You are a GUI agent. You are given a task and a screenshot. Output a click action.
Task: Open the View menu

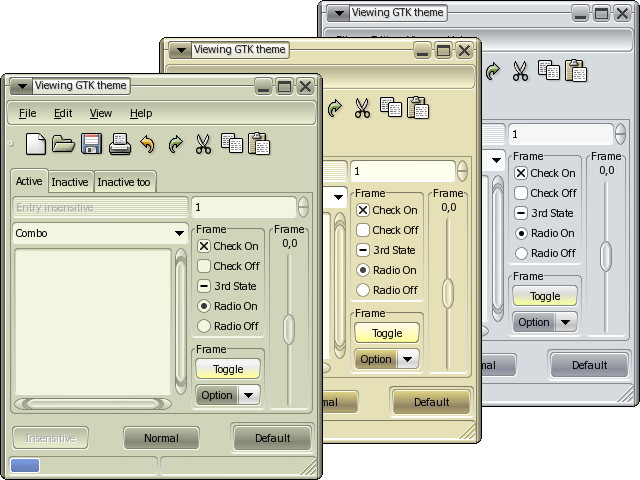click(100, 113)
